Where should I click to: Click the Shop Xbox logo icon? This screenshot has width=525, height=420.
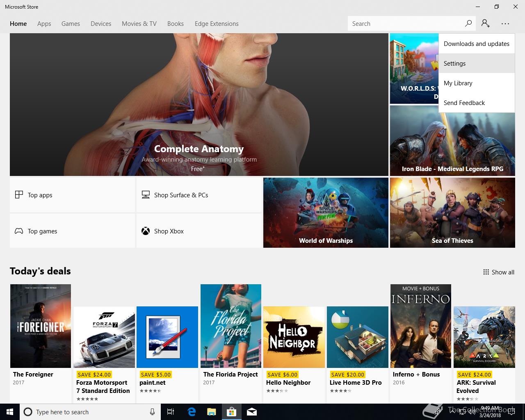click(x=146, y=231)
